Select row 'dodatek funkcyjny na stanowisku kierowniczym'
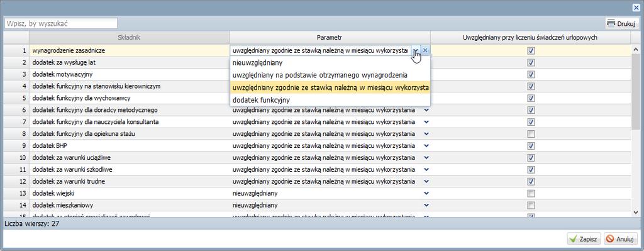The height and width of the screenshot is (251, 644). click(x=318, y=86)
